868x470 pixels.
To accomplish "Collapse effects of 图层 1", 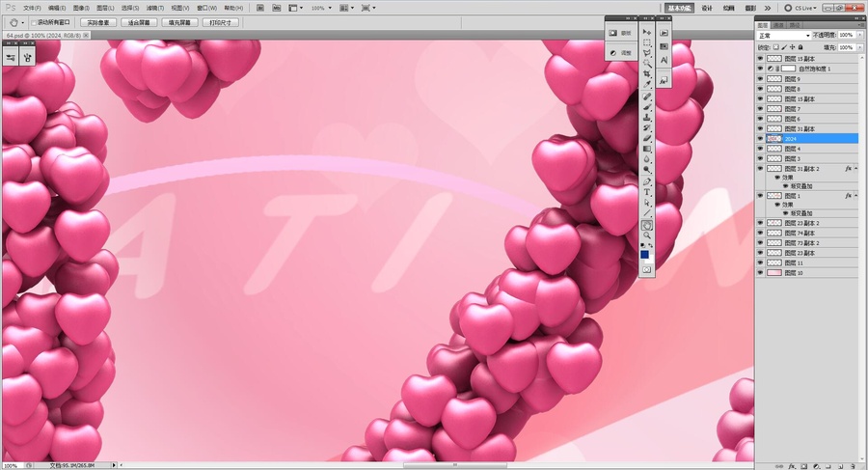I will point(856,196).
